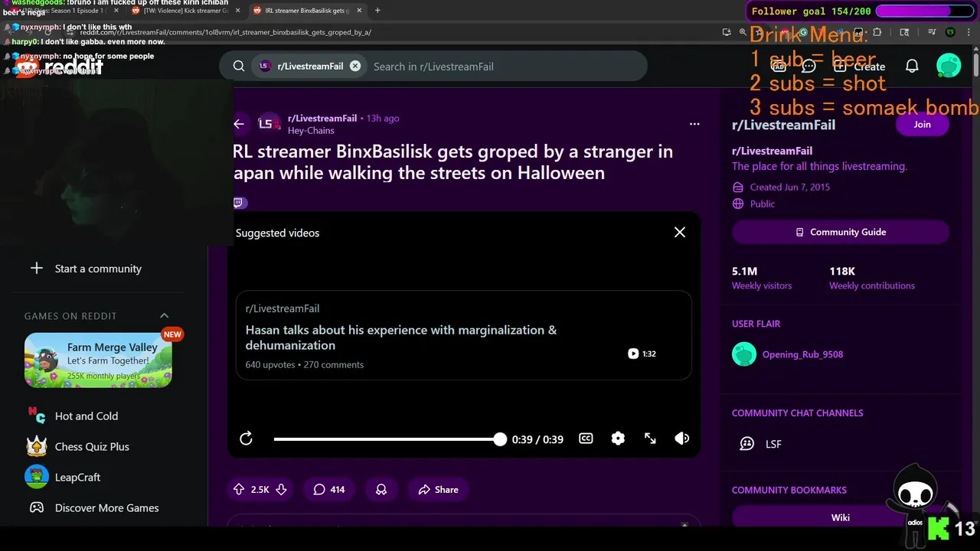Close the Suggested videos overlay

click(x=679, y=232)
